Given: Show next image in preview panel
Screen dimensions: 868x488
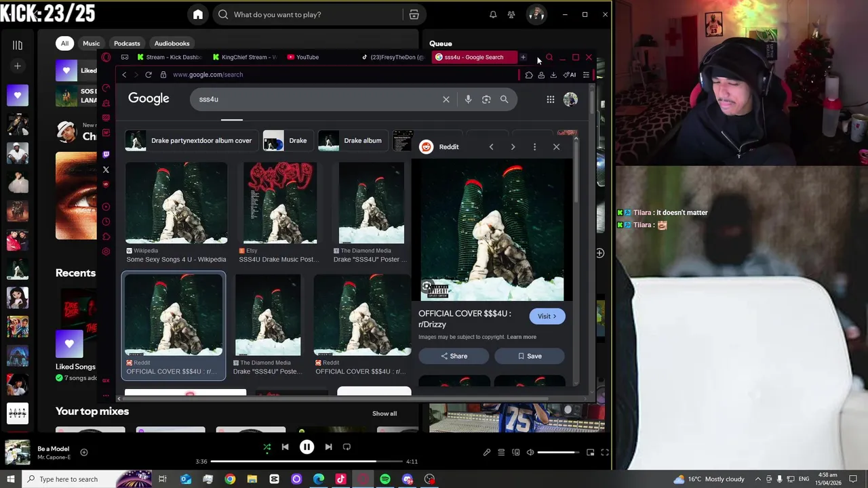Looking at the screenshot, I should click(x=513, y=147).
